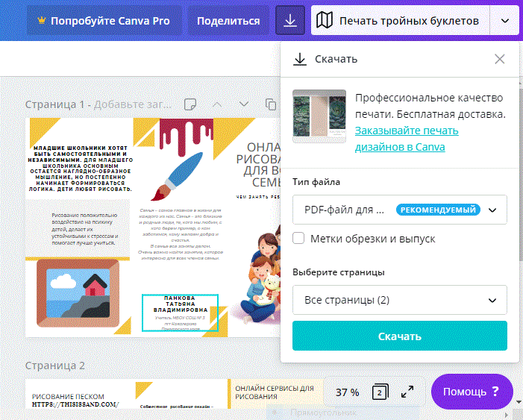523x420 pixels.
Task: Click the download arrow icon in top bar
Action: pos(290,21)
